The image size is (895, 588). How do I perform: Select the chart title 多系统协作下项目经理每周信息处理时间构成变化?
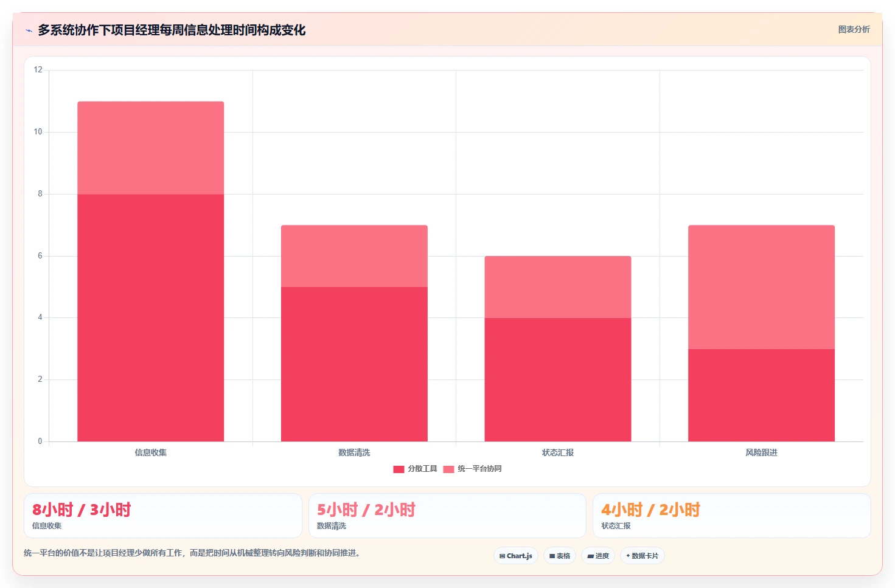(x=172, y=30)
